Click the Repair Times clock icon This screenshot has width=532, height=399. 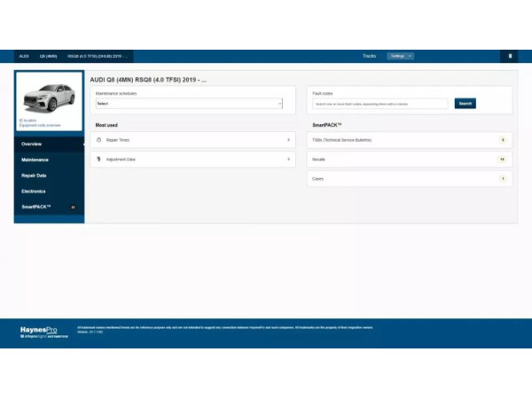[98, 140]
